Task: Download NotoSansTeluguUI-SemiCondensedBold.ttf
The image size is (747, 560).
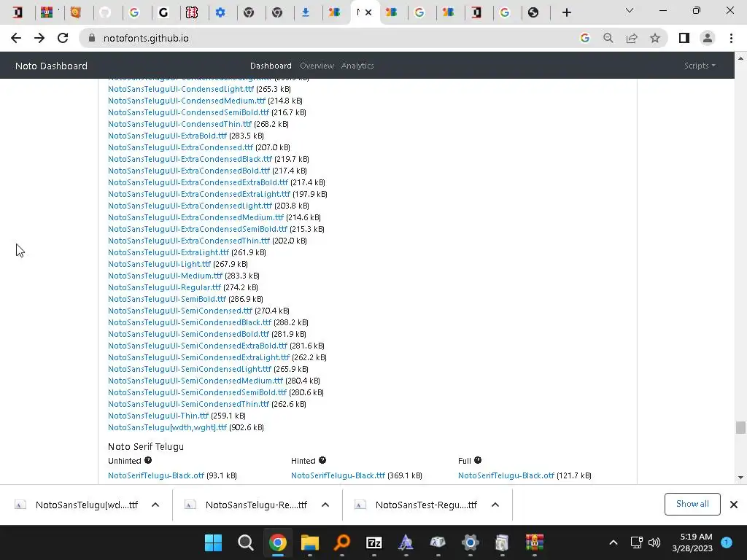Action: point(188,334)
